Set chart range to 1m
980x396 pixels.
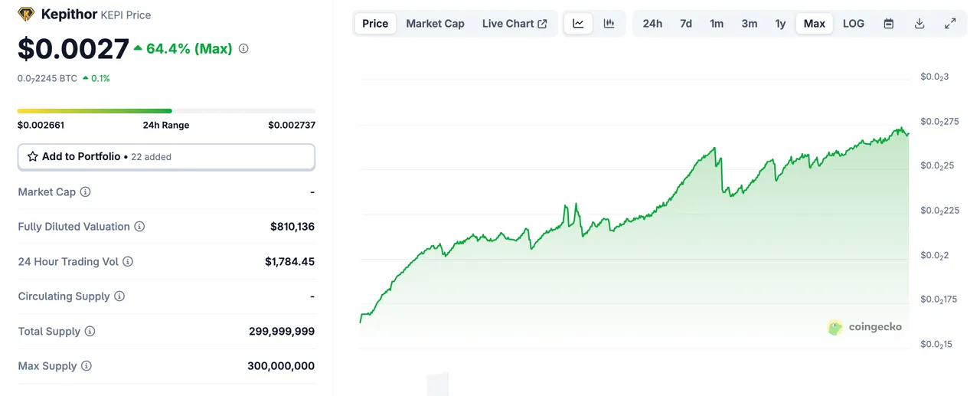tap(717, 24)
